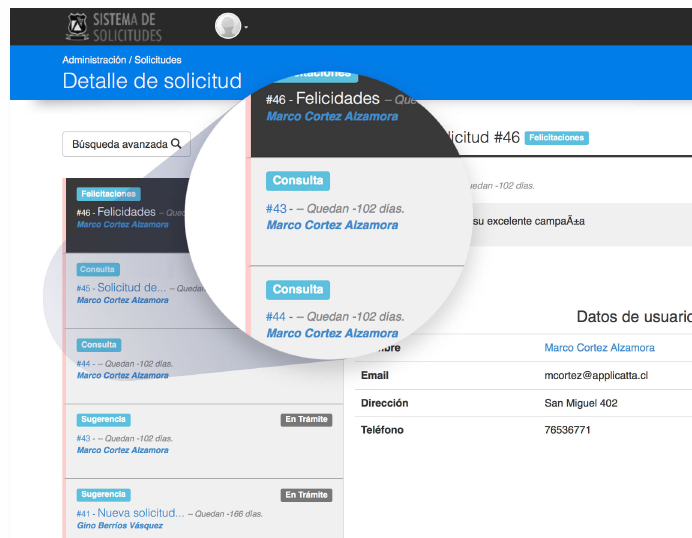Viewport: 692px width, 538px height.
Task: Open request #45 Solicitud de...
Action: pyautogui.click(x=121, y=288)
